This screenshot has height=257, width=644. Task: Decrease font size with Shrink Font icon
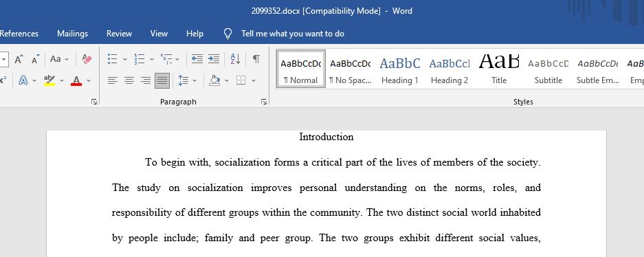click(x=36, y=59)
